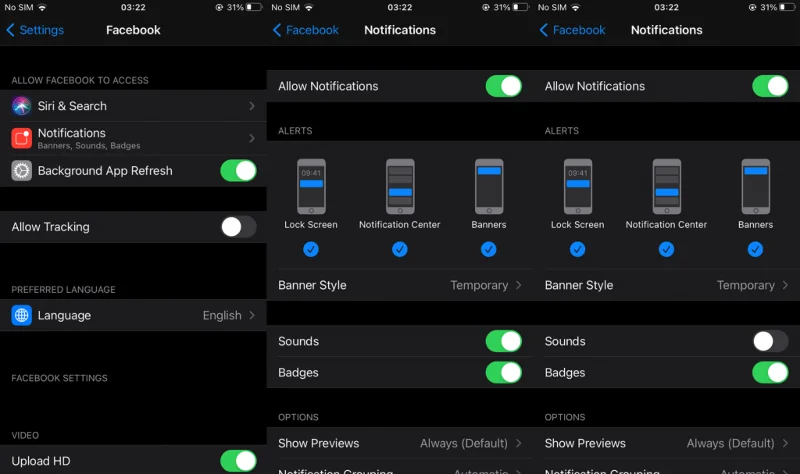Tap the Background App Refresh gear icon
Image resolution: width=800 pixels, height=474 pixels.
click(21, 171)
